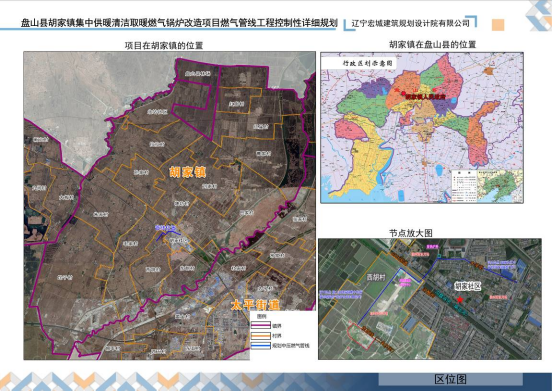Click the red star marker in 胡家社区
This screenshot has height=391, width=553.
[460, 300]
